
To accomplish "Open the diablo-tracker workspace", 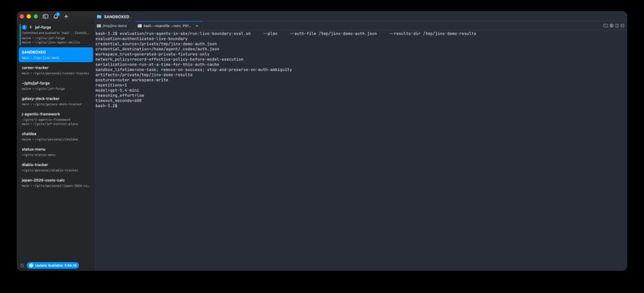I will 56,168.
